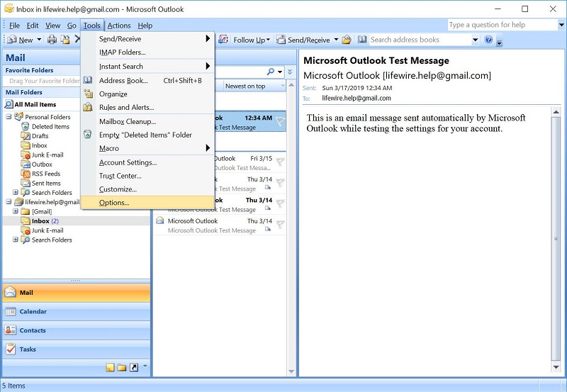This screenshot has height=392, width=567.
Task: Expand the query builder double-chevron
Action: 290,72
